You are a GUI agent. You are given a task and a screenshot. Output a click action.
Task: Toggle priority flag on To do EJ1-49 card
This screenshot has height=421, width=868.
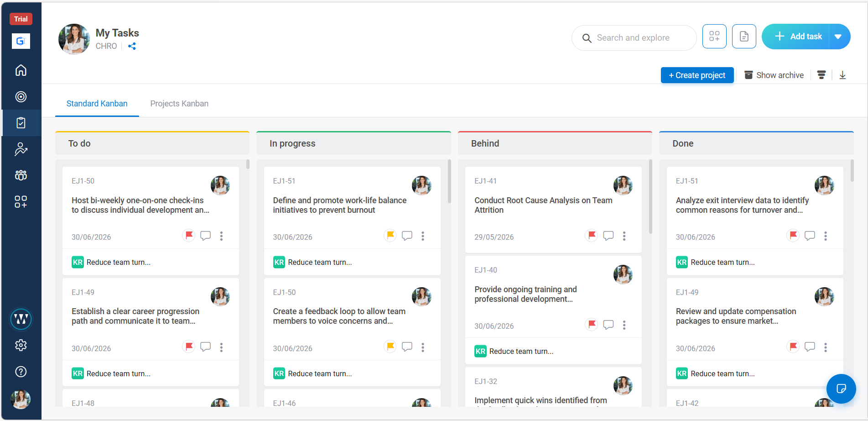click(189, 347)
